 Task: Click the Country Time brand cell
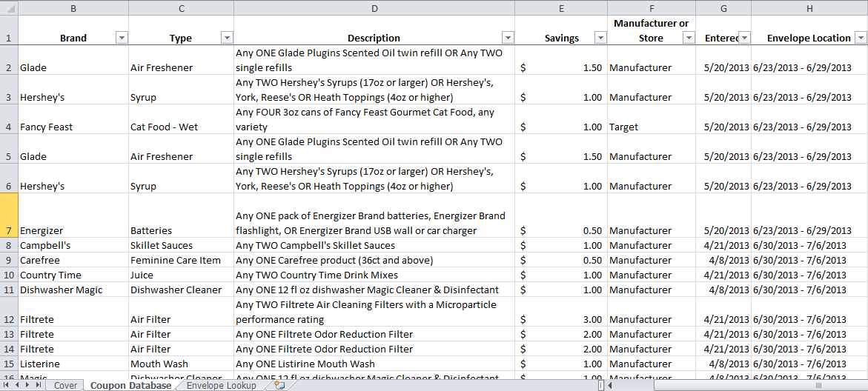(73, 275)
